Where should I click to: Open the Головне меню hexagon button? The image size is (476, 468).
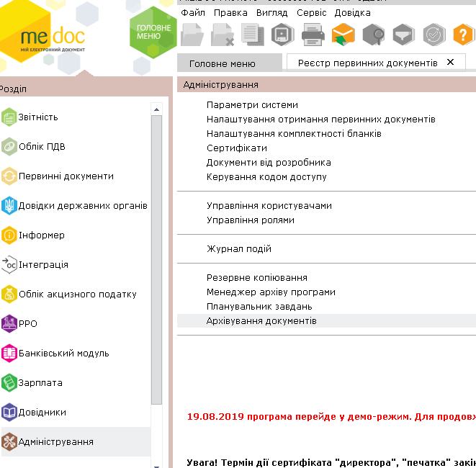(x=153, y=32)
